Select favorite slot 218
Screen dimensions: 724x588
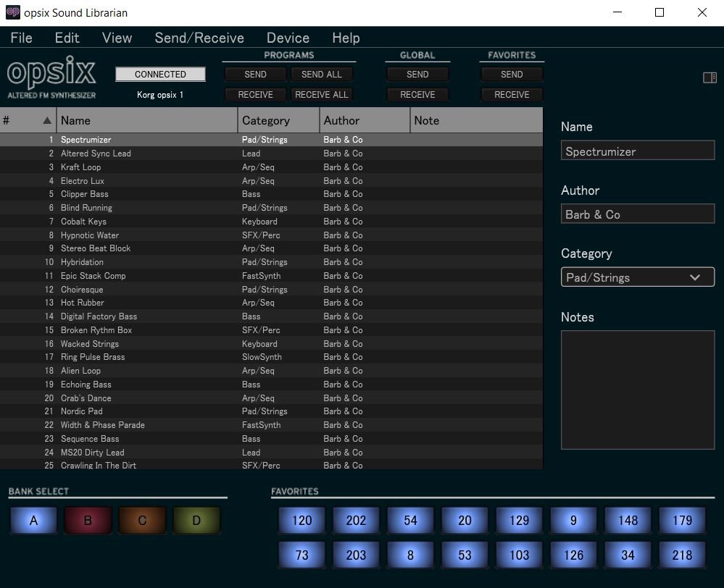point(683,555)
